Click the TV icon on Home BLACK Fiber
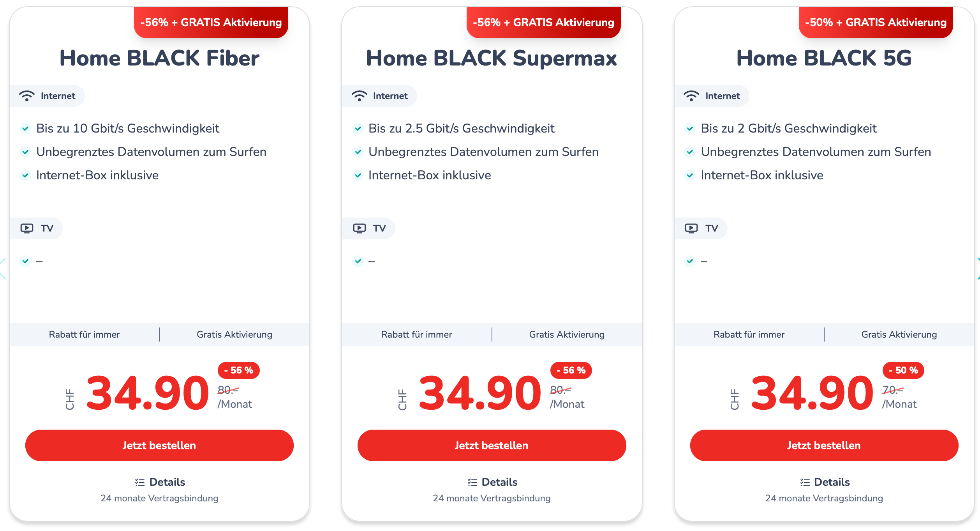 pos(27,228)
